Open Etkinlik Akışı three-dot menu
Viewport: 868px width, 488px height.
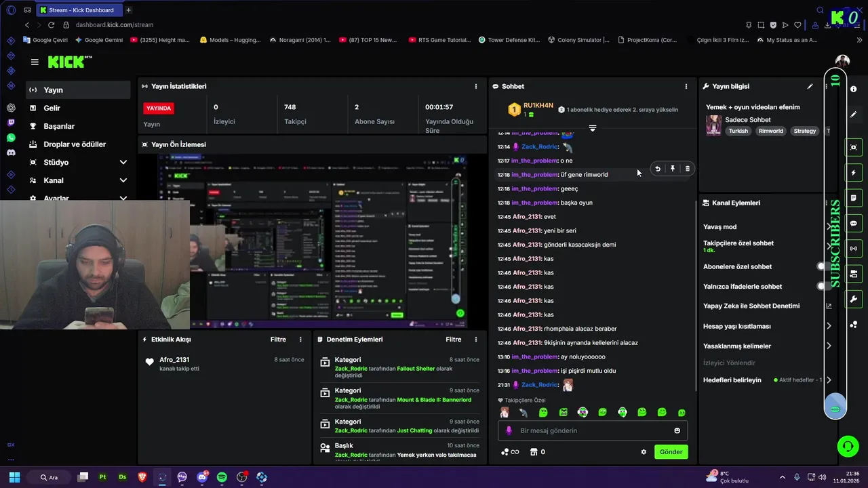pyautogui.click(x=300, y=340)
